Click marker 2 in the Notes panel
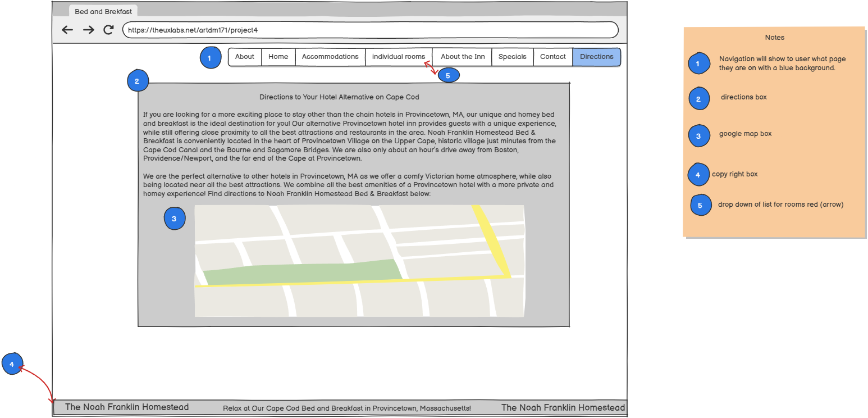The height and width of the screenshot is (418, 868). tap(699, 98)
